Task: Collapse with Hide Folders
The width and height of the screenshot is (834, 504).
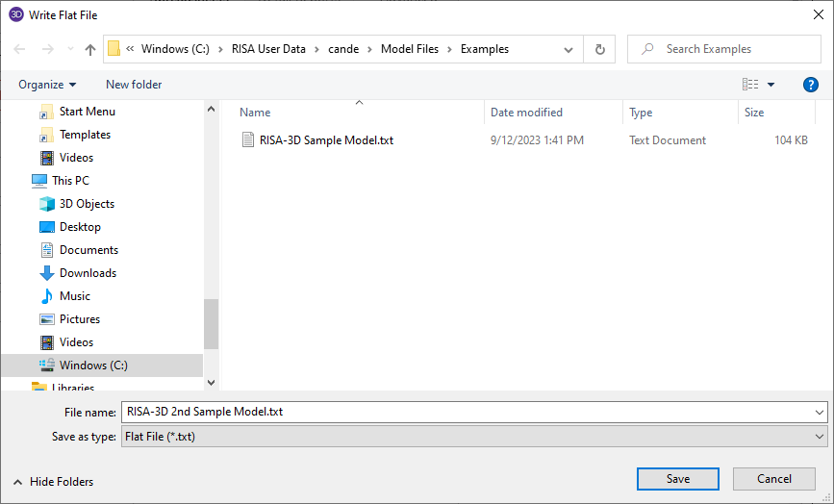Action: [x=54, y=482]
